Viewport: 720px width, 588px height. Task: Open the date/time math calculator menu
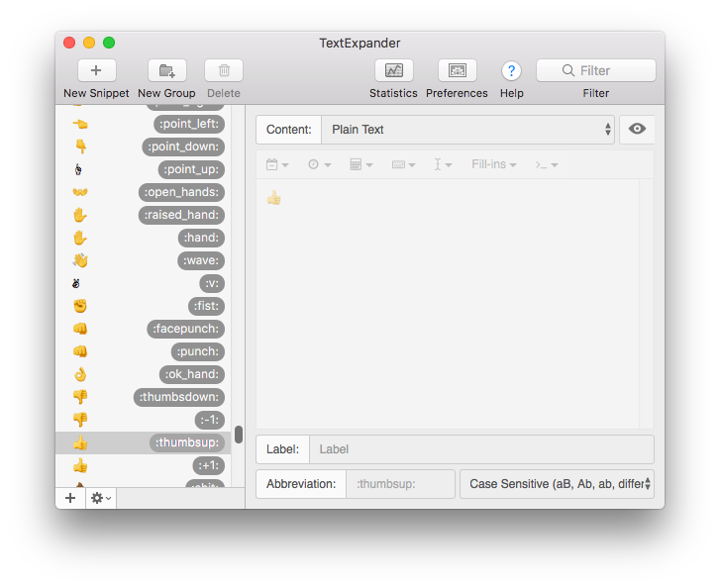point(360,164)
